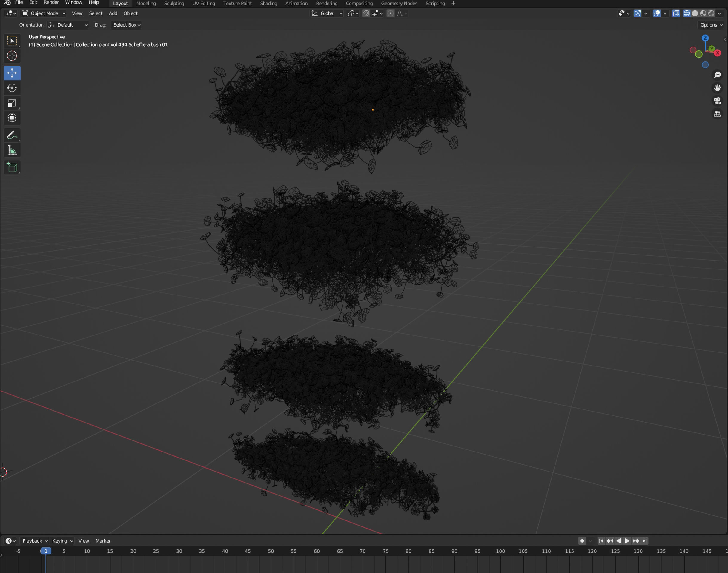Screen dimensions: 728x573
Task: Open the timeline Marker menu
Action: pyautogui.click(x=103, y=541)
